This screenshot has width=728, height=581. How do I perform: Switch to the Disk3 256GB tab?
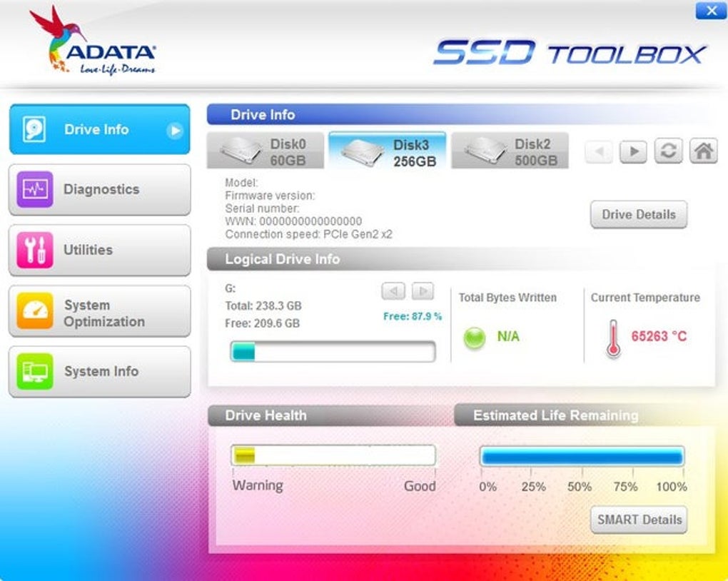click(x=387, y=150)
